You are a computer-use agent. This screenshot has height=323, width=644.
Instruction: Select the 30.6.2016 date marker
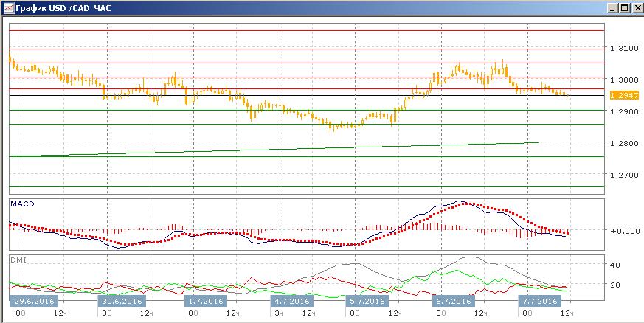pyautogui.click(x=122, y=302)
